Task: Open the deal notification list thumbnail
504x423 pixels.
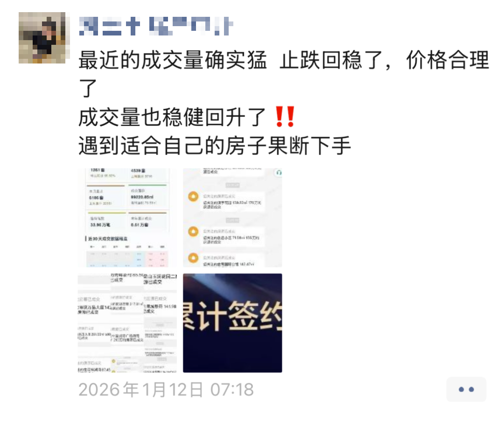Action: pyautogui.click(x=232, y=218)
